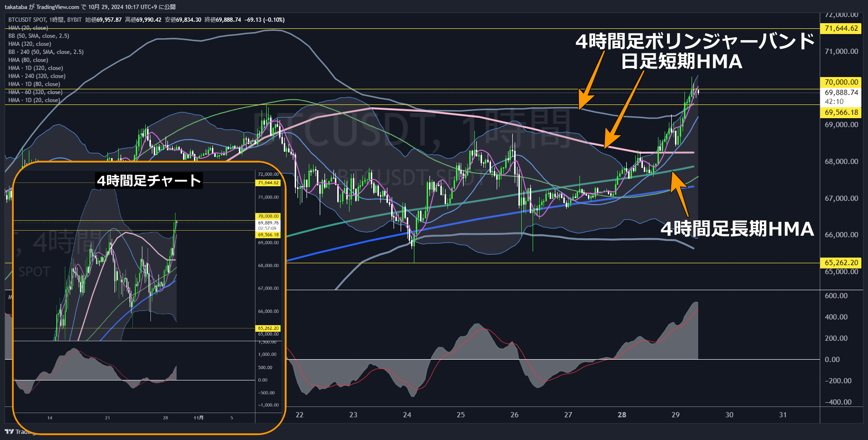
Task: Click −1,000.00 on inset oscillator axis
Action: pyautogui.click(x=268, y=405)
